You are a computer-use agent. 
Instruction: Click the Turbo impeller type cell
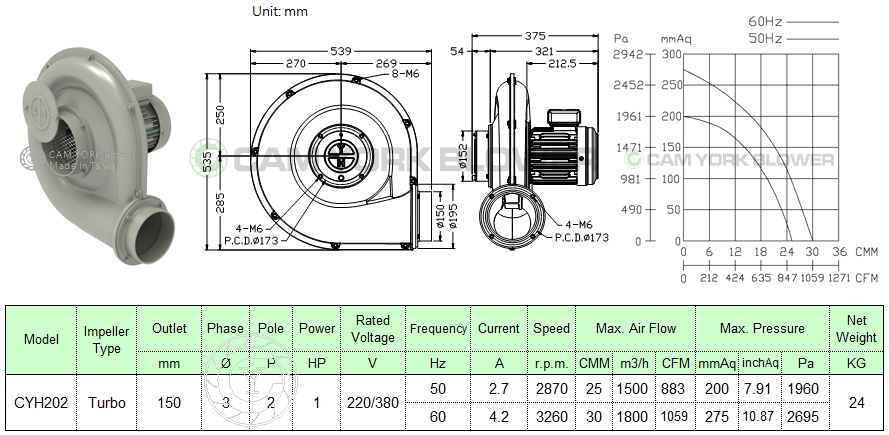107,403
